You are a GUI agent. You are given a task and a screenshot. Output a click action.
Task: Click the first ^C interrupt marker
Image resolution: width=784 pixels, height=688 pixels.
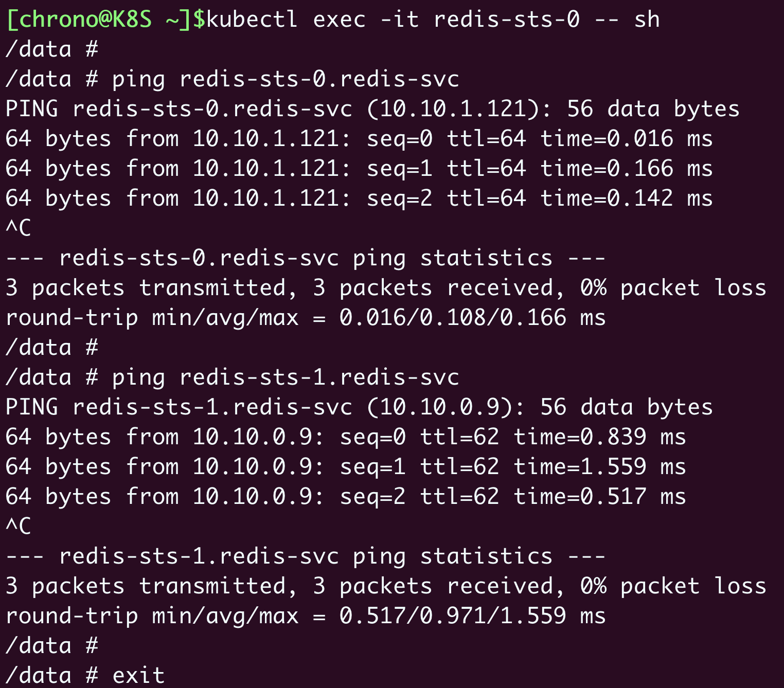coord(19,228)
